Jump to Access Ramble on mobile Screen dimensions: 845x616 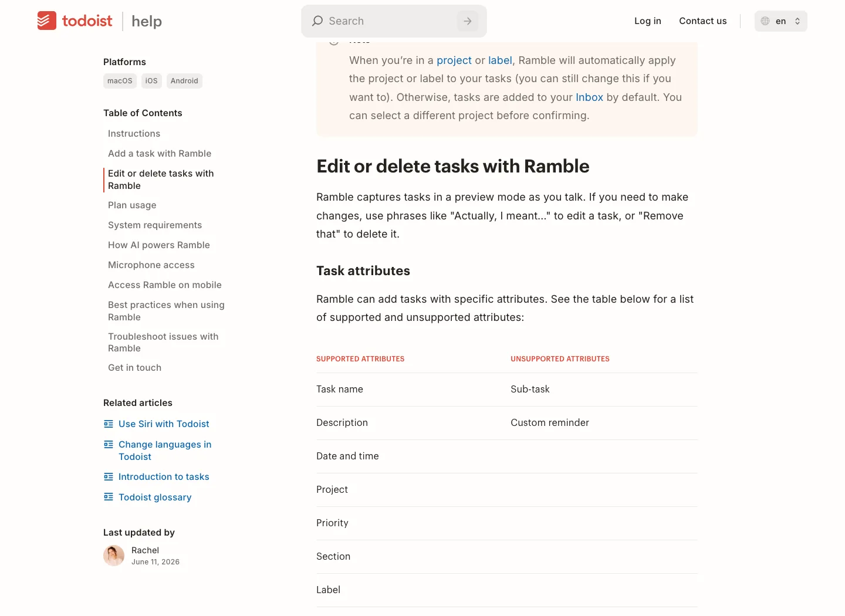point(165,285)
